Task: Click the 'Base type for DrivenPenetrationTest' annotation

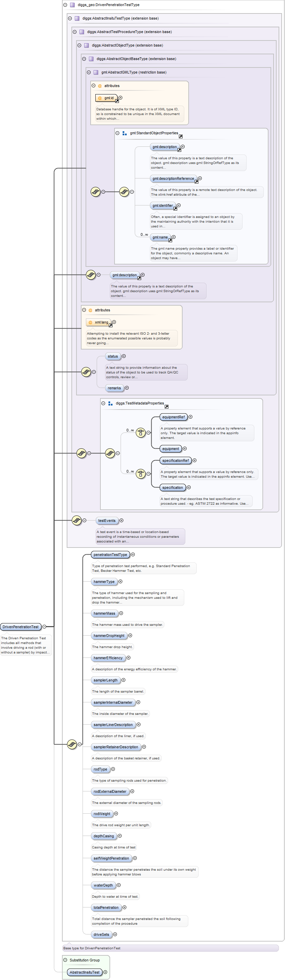Action: 92,948
